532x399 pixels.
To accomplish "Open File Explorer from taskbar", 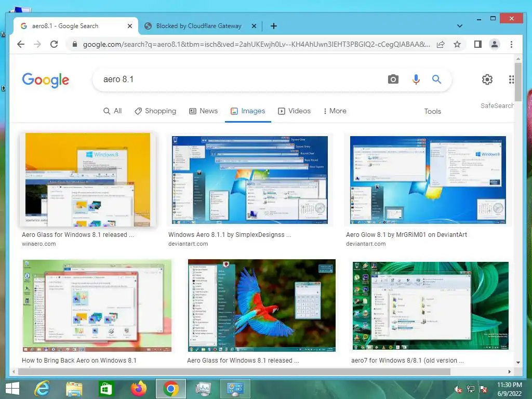I will 74,389.
